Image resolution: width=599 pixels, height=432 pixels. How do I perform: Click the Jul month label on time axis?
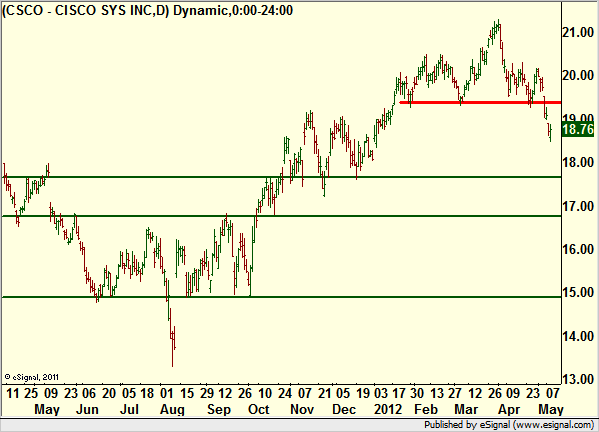click(x=129, y=409)
